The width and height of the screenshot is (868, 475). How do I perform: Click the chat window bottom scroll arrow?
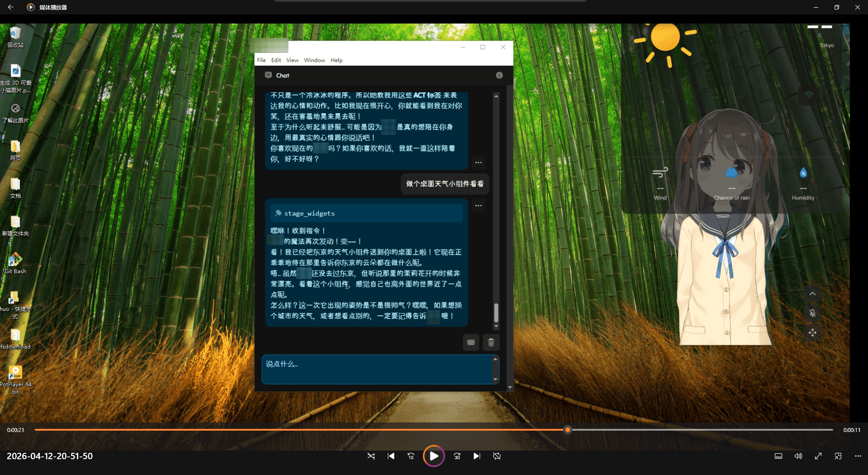(x=510, y=387)
